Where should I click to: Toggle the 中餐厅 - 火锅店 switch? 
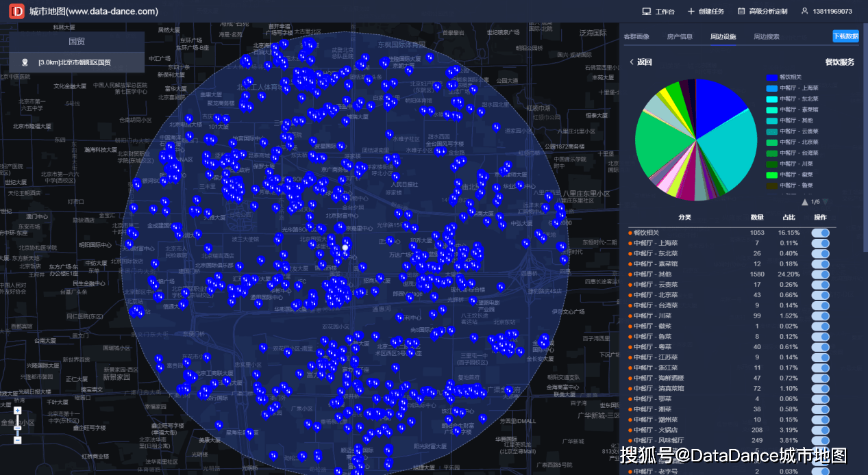820,430
